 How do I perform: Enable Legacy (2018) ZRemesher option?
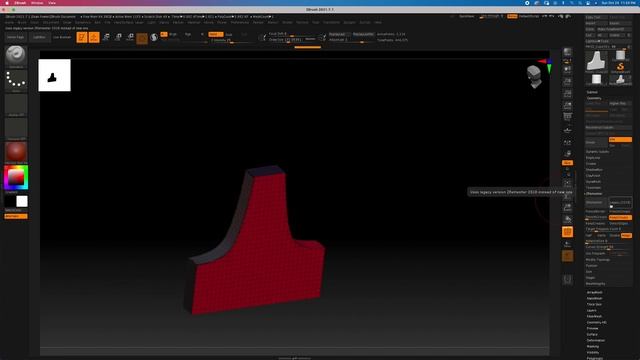[x=620, y=202]
